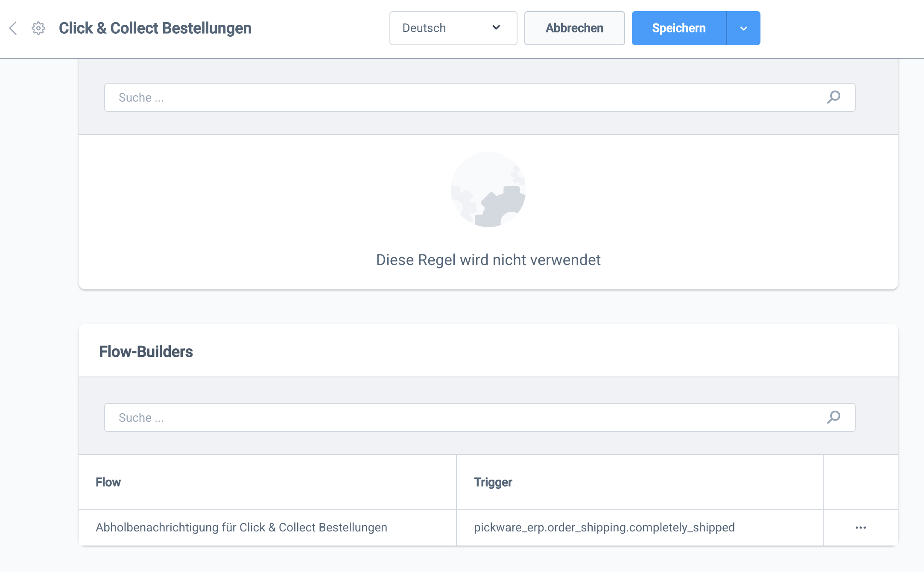Image resolution: width=924 pixels, height=572 pixels.
Task: Open the Abholbenachrichtigung flow entry
Action: click(x=241, y=527)
